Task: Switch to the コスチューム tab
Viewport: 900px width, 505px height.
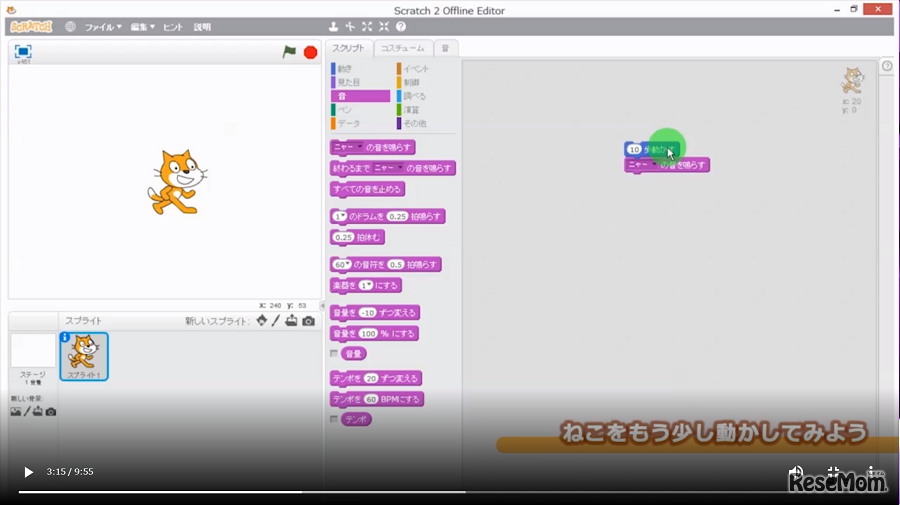Action: click(403, 48)
